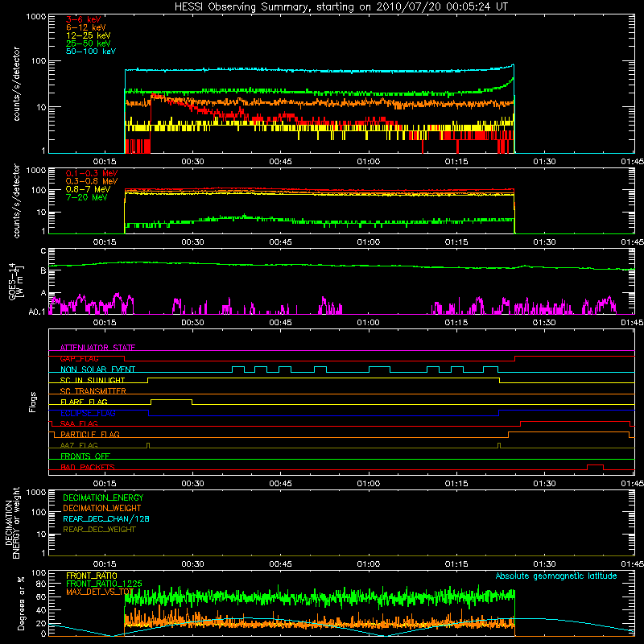The width and height of the screenshot is (644, 644).
Task: Click the REAR_DEC_WEIGHT legend label
Action: [99, 530]
